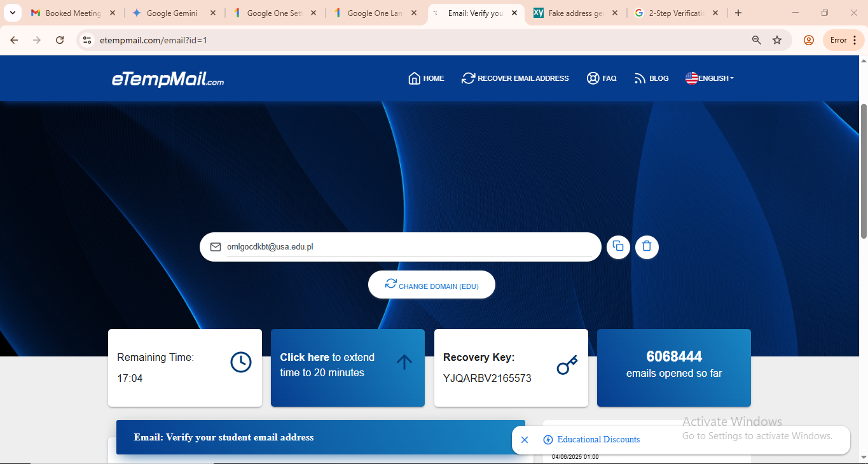Open browser zoom magnifier icon
Image resolution: width=868 pixels, height=464 pixels.
click(x=757, y=40)
